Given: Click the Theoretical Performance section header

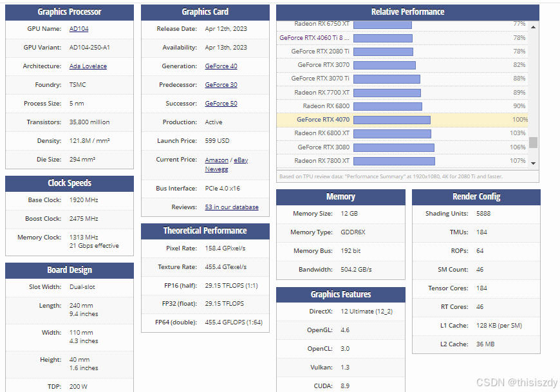Looking at the screenshot, I should 205,231.
